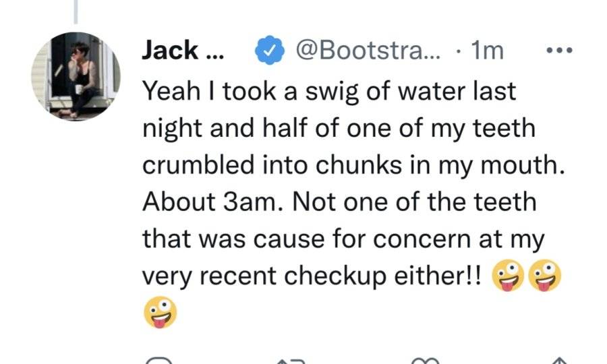
Task: Open the tweet's three-dot more options menu
Action: [559, 50]
